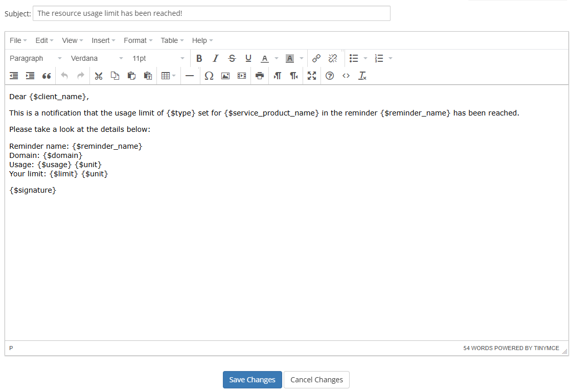Image resolution: width=573 pixels, height=392 pixels.
Task: Paste with the clipboard icon
Action: 131,76
